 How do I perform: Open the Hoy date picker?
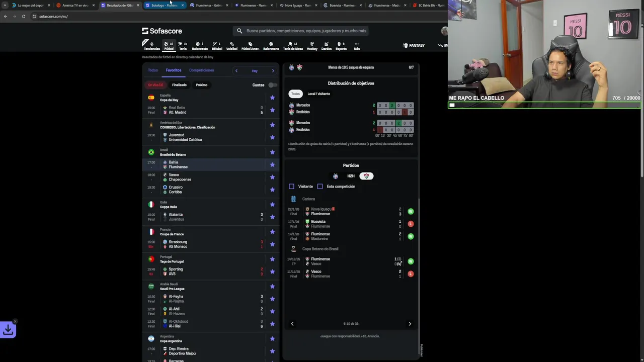(x=255, y=71)
